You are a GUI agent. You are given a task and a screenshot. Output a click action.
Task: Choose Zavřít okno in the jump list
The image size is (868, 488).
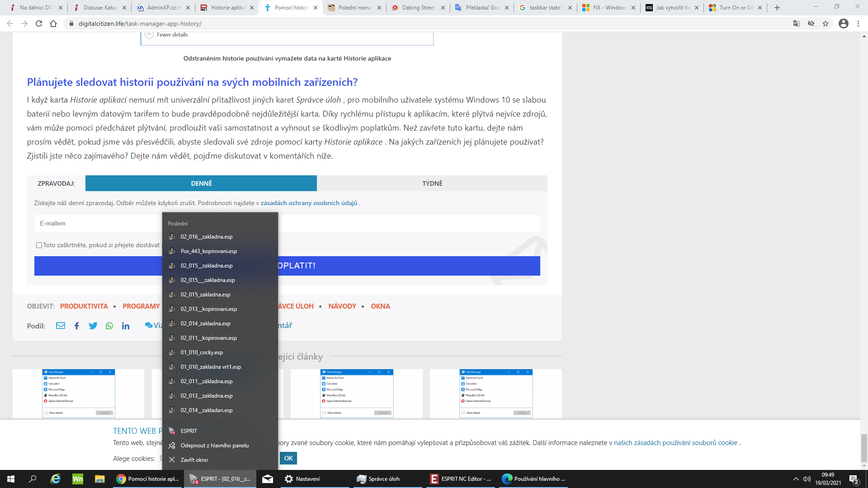(x=194, y=460)
